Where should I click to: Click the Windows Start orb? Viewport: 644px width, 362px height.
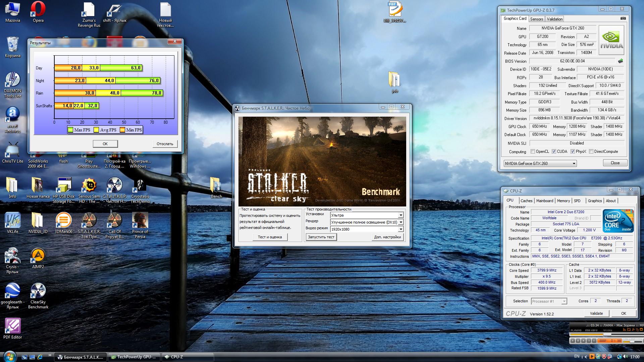coord(9,356)
